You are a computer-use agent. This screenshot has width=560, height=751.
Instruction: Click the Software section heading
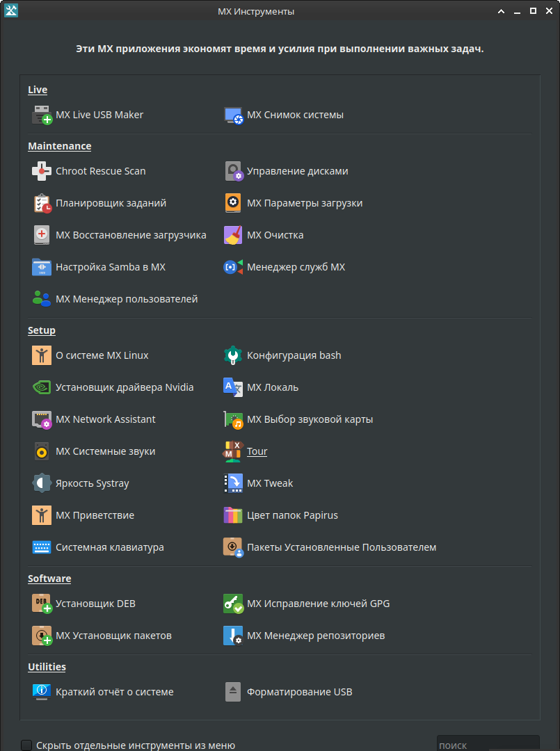tap(49, 579)
